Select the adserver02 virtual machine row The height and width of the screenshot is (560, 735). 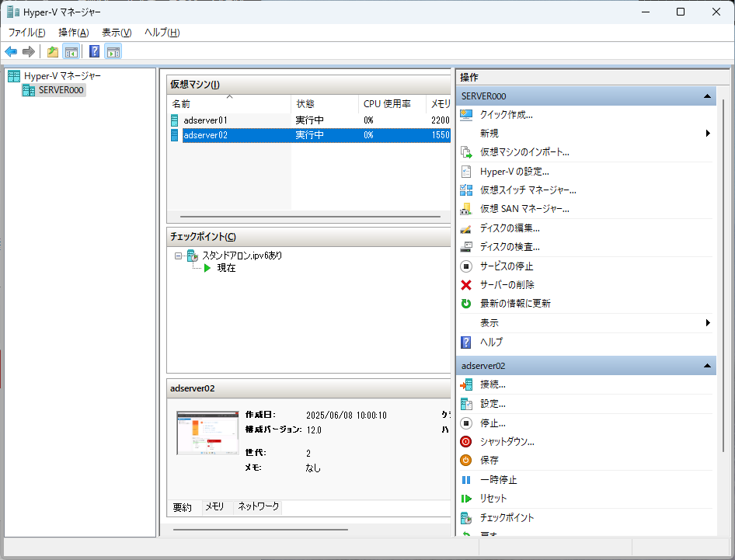309,135
